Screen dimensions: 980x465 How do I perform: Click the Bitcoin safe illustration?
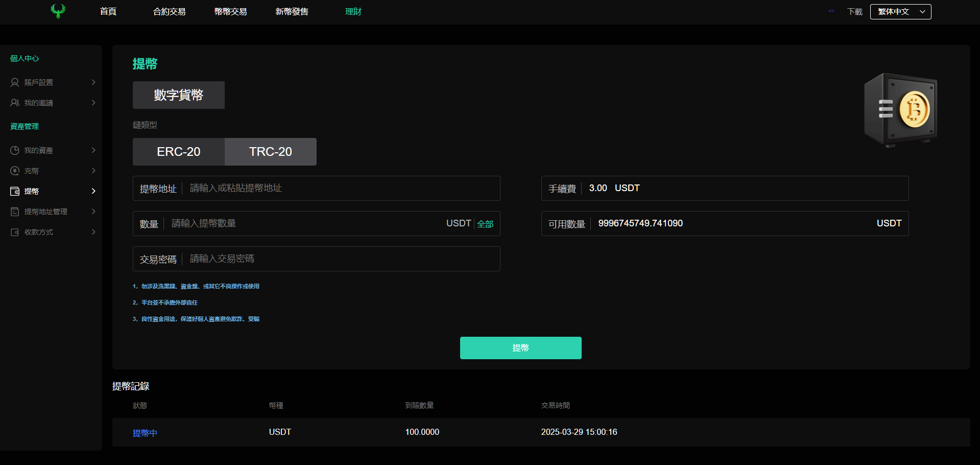click(x=900, y=110)
